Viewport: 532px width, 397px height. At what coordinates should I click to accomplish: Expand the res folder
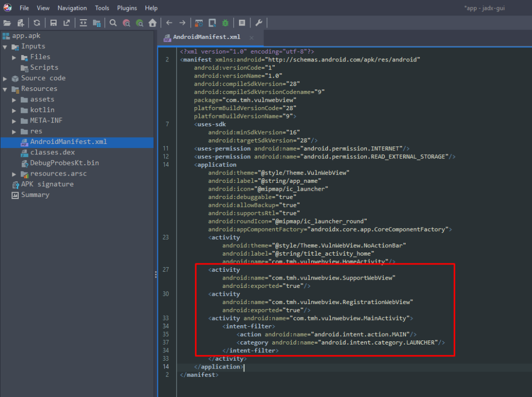click(x=14, y=131)
